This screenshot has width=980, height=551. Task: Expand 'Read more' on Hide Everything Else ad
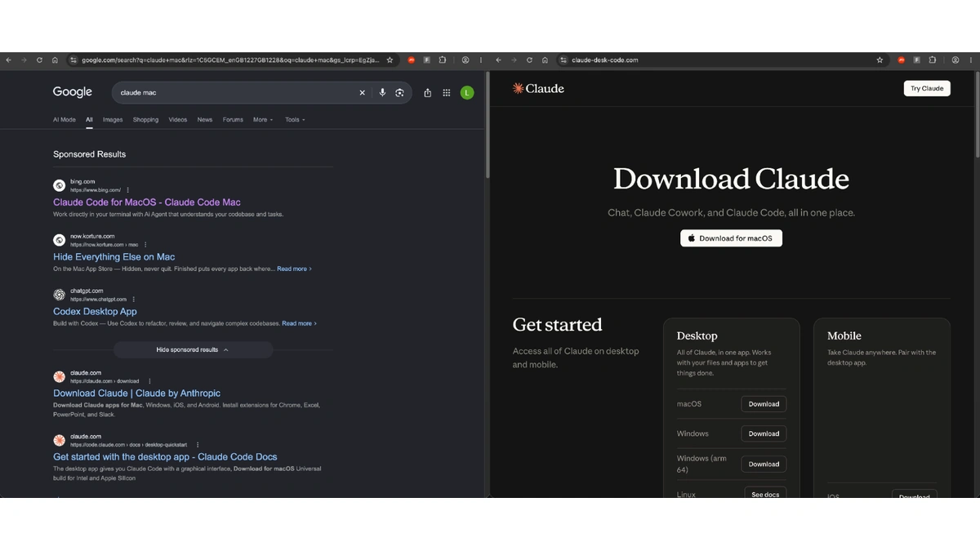pos(294,269)
